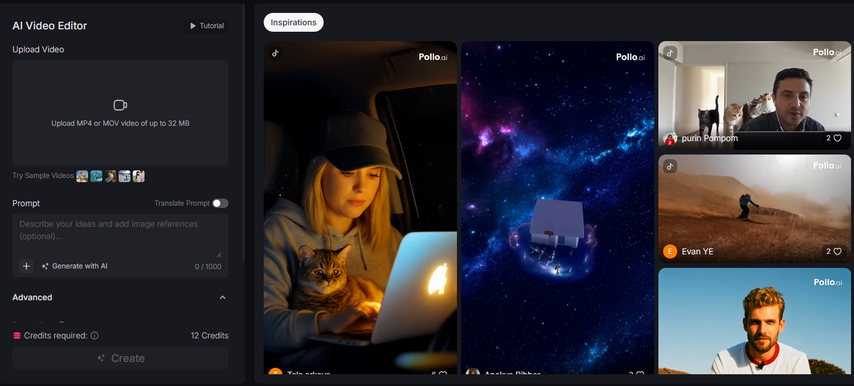The height and width of the screenshot is (386, 854).
Task: Open the skier on sand dunes video
Action: (754, 209)
